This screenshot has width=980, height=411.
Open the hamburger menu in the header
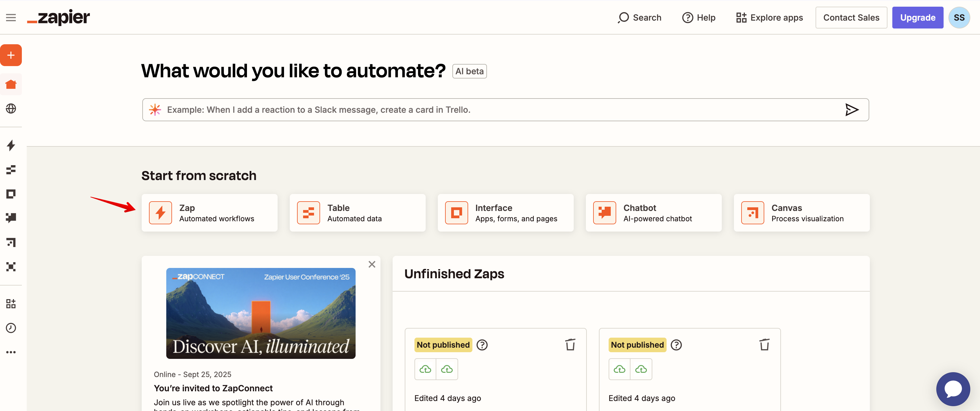pyautogui.click(x=11, y=18)
